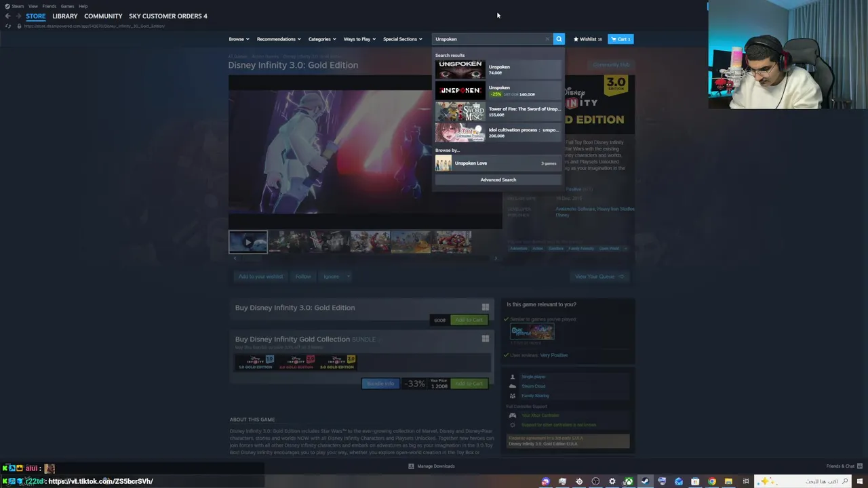868x488 pixels.
Task: Go forward with Steam forward arrow
Action: coord(18,16)
